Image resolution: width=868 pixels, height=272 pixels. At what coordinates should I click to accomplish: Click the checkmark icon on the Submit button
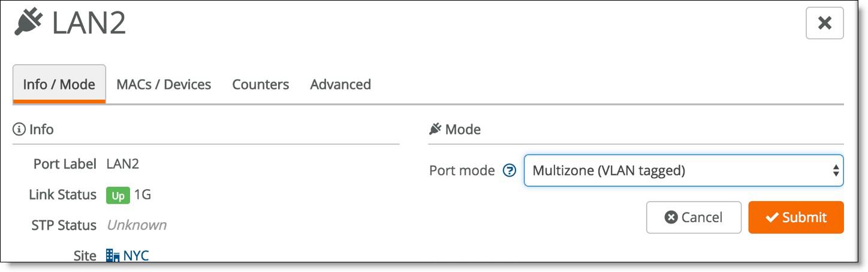click(772, 217)
